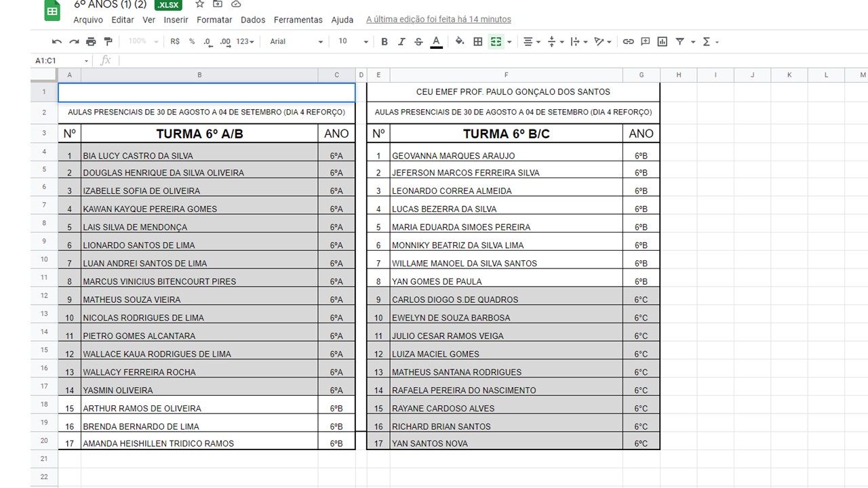Click the move to folder icon
Image resolution: width=868 pixels, height=488 pixels.
pyautogui.click(x=218, y=4)
